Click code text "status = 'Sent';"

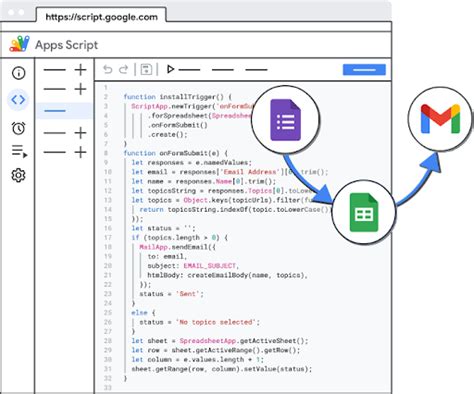[x=171, y=294]
